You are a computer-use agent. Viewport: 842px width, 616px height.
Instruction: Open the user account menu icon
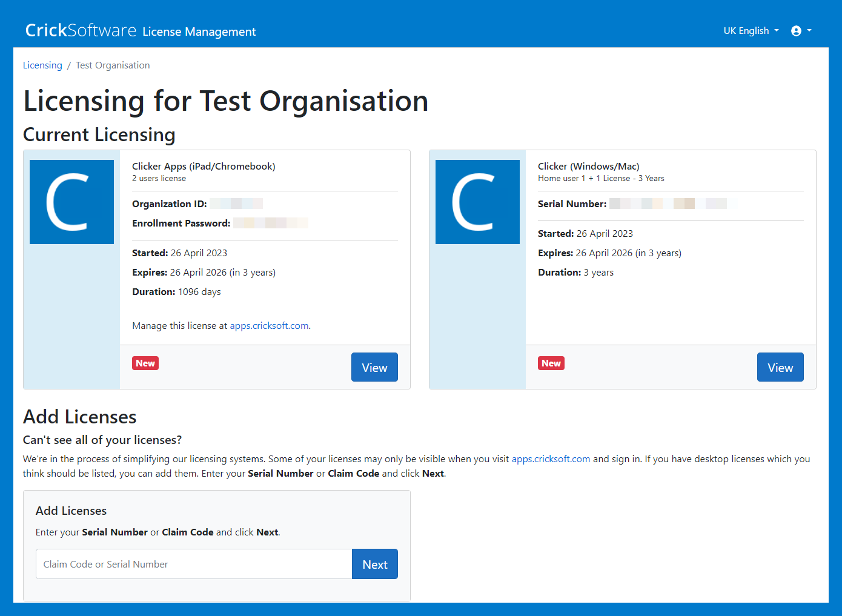pos(796,31)
